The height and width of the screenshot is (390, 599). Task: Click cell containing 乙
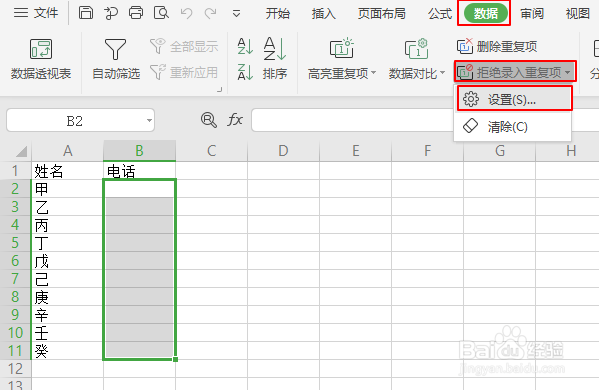pos(67,207)
